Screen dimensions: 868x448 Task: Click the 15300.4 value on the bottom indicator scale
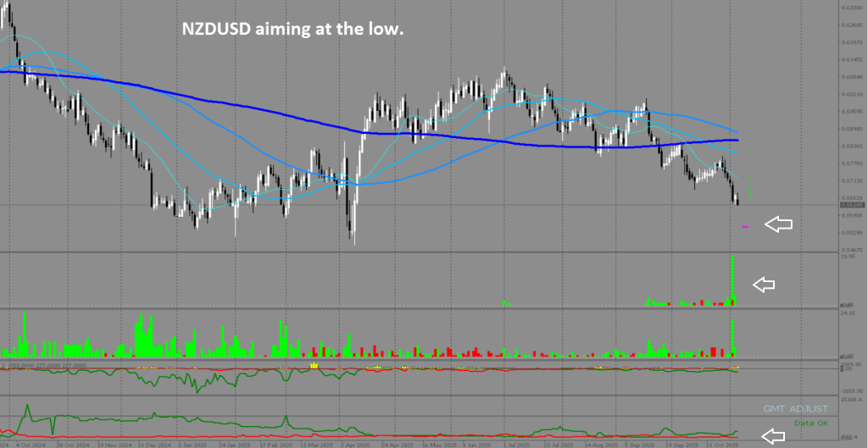point(849,399)
